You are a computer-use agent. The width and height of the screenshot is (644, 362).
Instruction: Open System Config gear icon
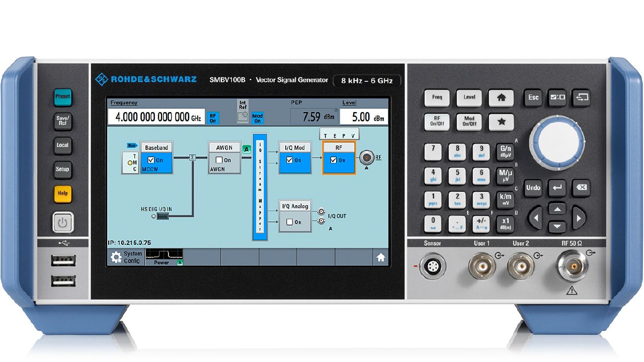[116, 257]
